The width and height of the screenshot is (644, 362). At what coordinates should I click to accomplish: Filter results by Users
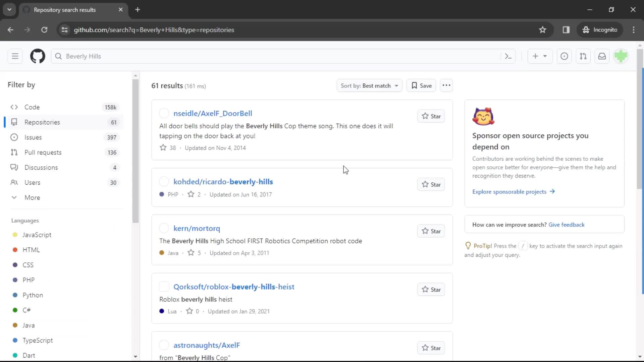coord(64,182)
